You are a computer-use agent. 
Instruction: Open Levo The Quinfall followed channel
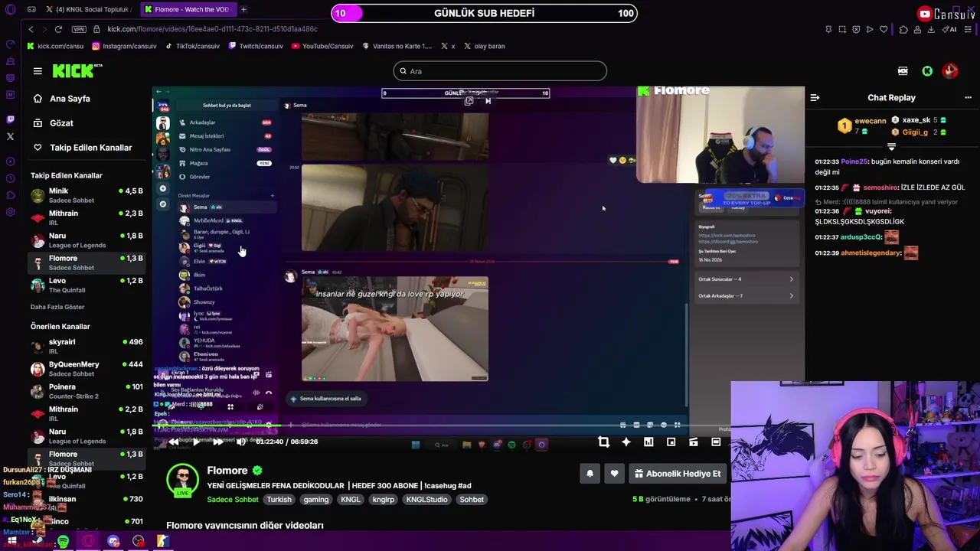86,285
